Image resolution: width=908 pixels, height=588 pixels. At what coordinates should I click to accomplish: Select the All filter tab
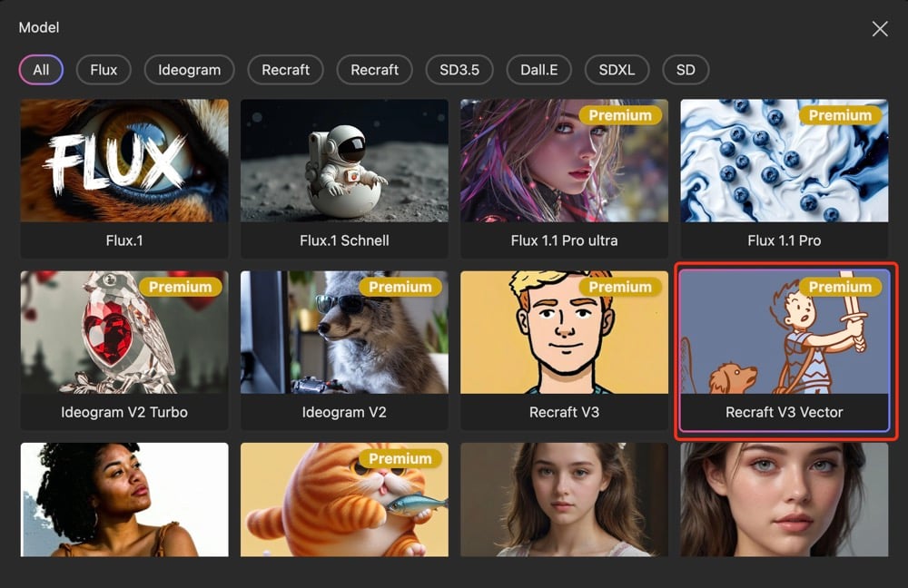pyautogui.click(x=41, y=70)
